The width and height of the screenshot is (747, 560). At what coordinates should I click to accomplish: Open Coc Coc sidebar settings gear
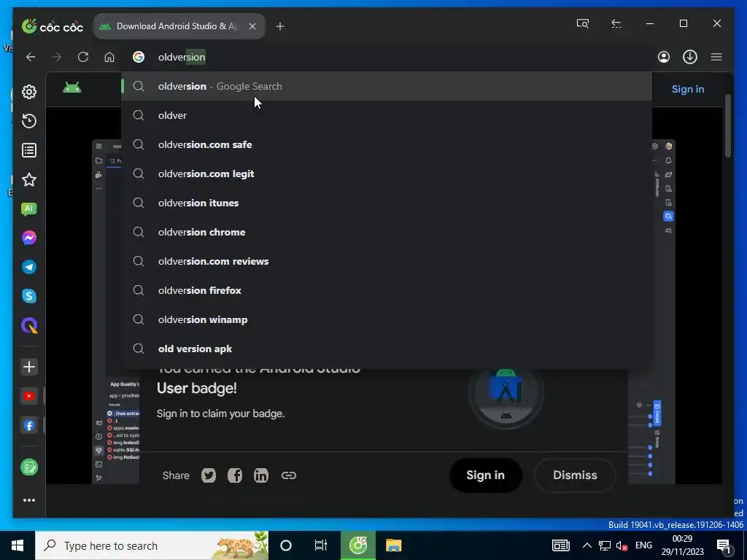click(x=29, y=92)
